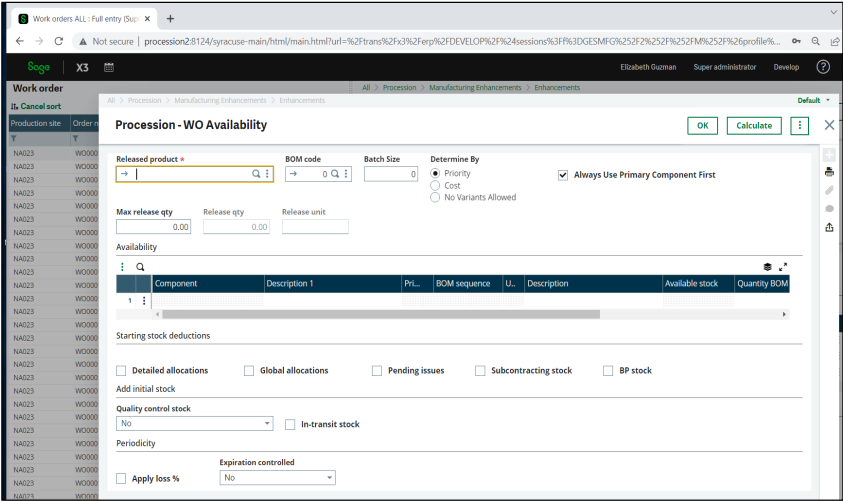Click BOM code jump arrow
This screenshot has width=843, height=501.
coord(294,174)
